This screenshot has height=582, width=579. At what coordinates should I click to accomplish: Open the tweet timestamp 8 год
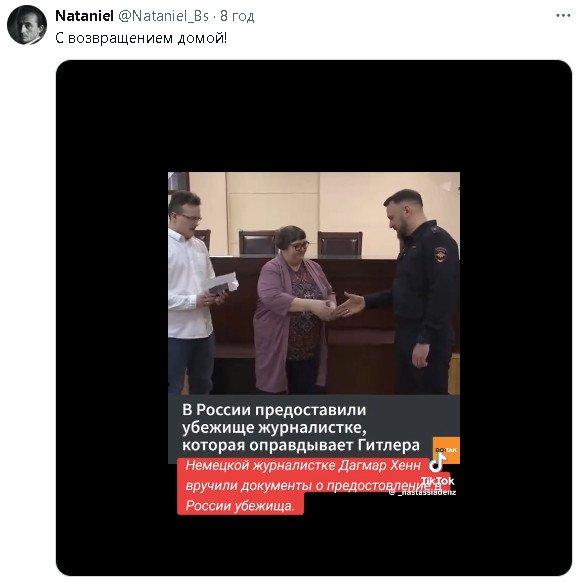[x=237, y=16]
